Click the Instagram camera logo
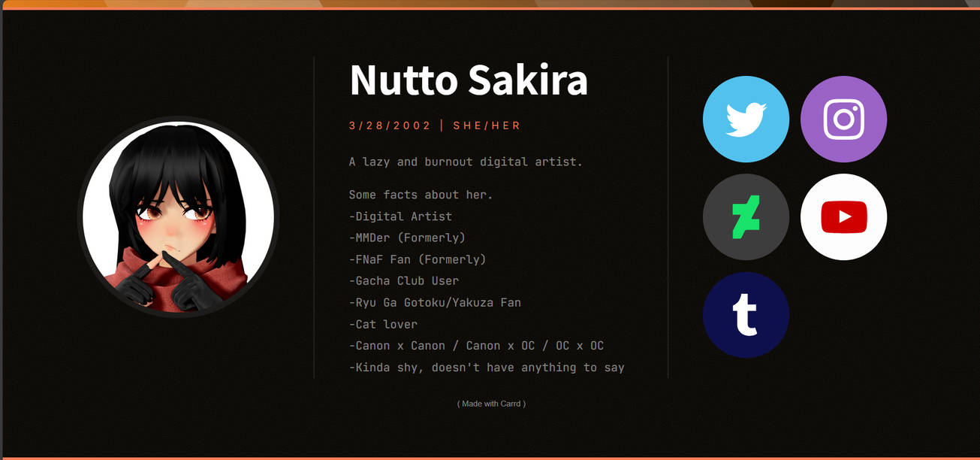 tap(843, 119)
